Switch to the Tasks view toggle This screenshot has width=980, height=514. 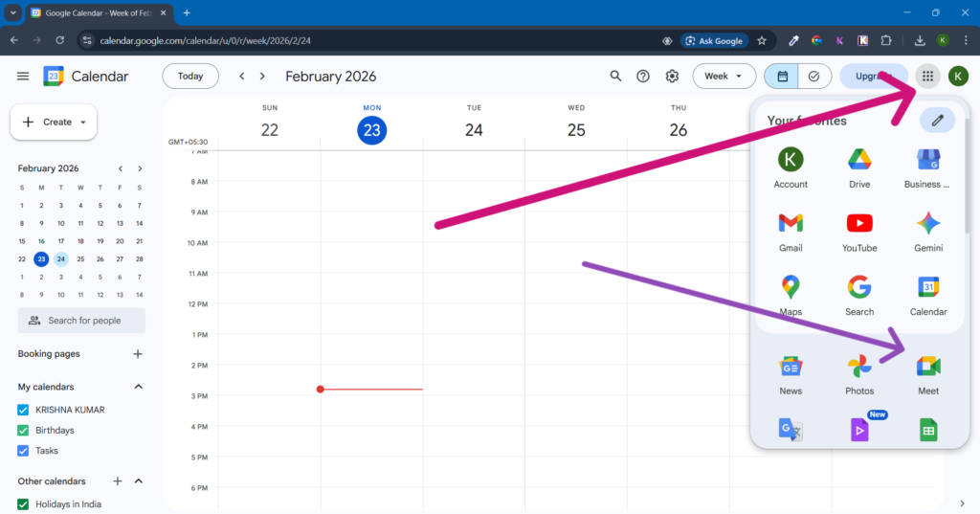(x=813, y=77)
